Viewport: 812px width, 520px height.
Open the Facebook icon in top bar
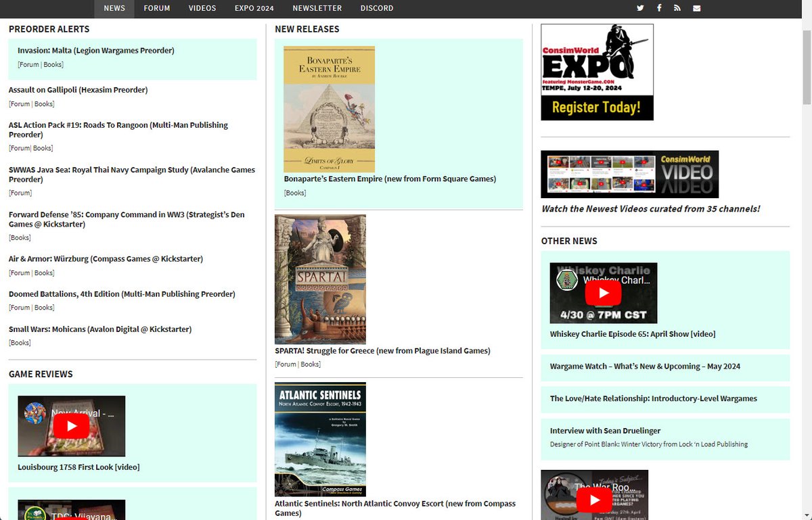(x=659, y=8)
